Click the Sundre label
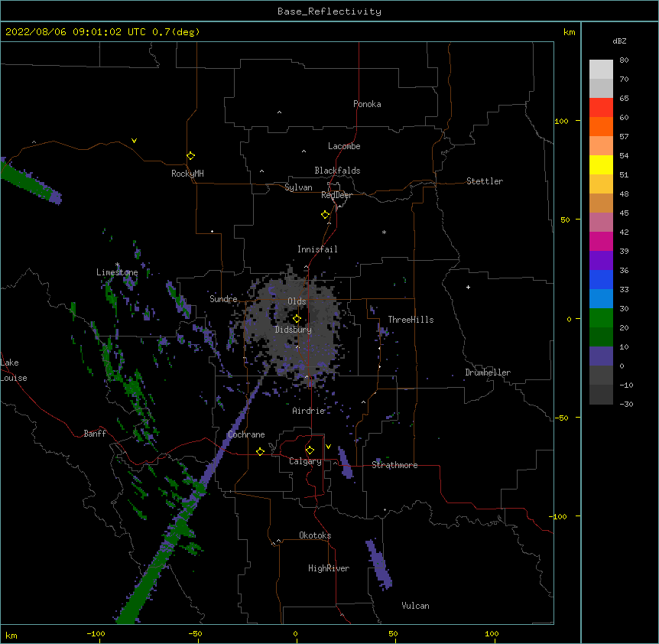659x644 pixels. [223, 299]
